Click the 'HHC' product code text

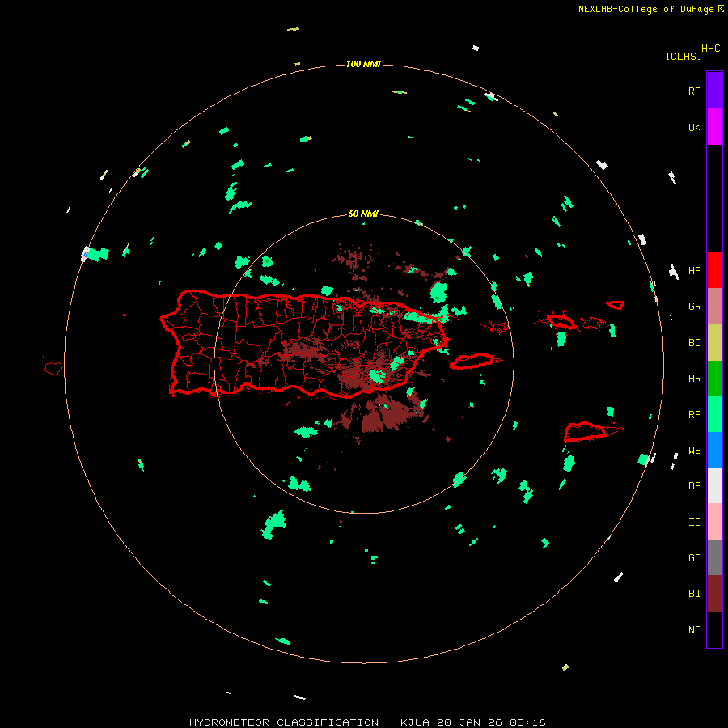pyautogui.click(x=711, y=49)
